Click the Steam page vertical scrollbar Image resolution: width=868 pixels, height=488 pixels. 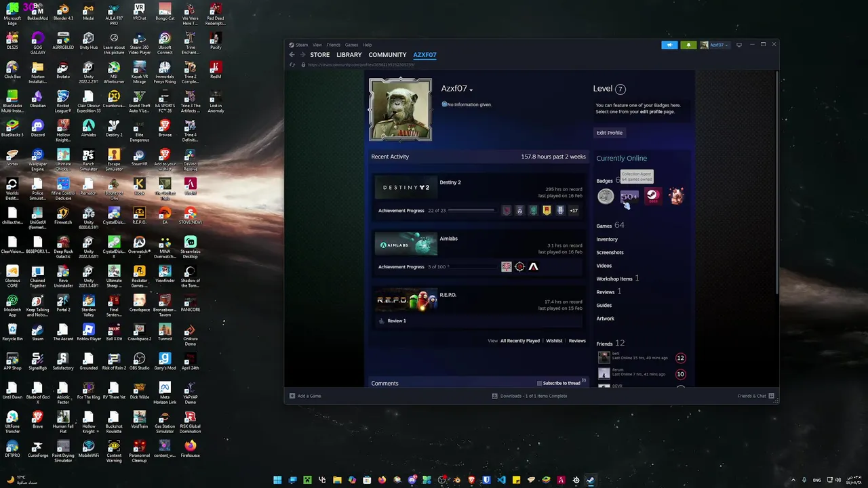click(777, 183)
